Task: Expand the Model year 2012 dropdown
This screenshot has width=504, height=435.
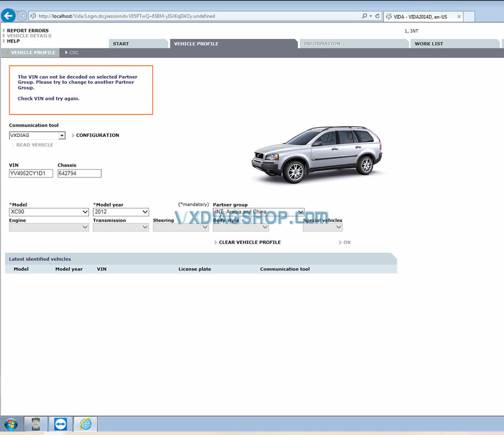Action: pos(145,212)
